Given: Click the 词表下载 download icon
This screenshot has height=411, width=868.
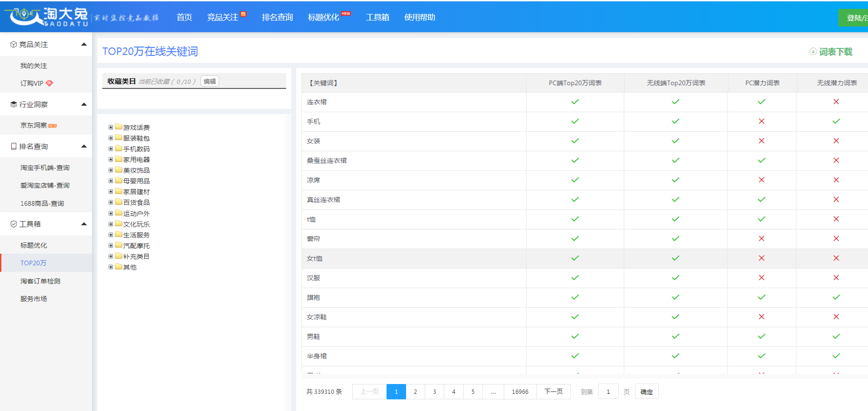Looking at the screenshot, I should coord(813,52).
